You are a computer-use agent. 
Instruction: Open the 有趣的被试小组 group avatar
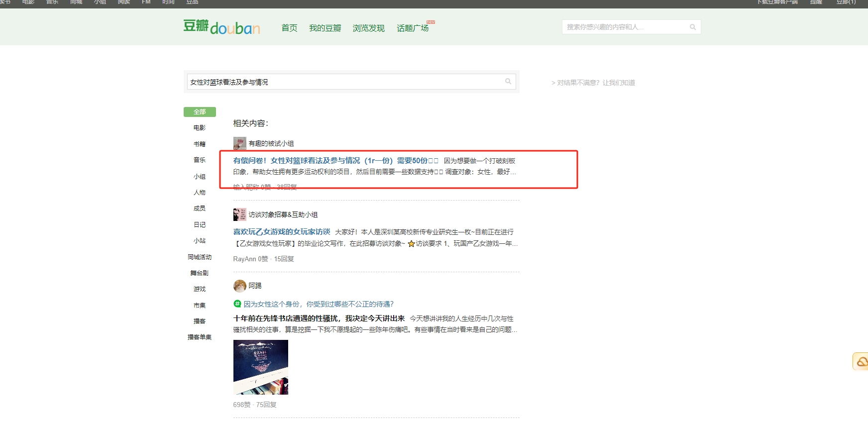[x=239, y=143]
